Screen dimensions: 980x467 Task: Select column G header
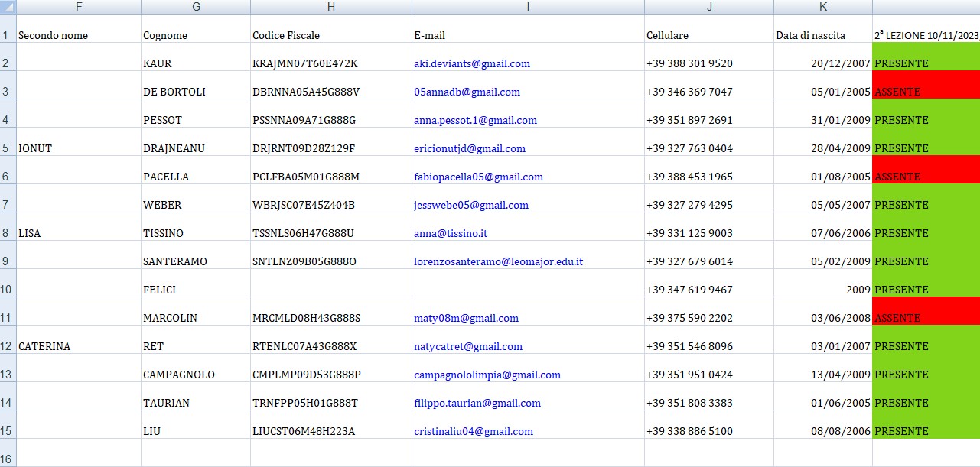[196, 7]
